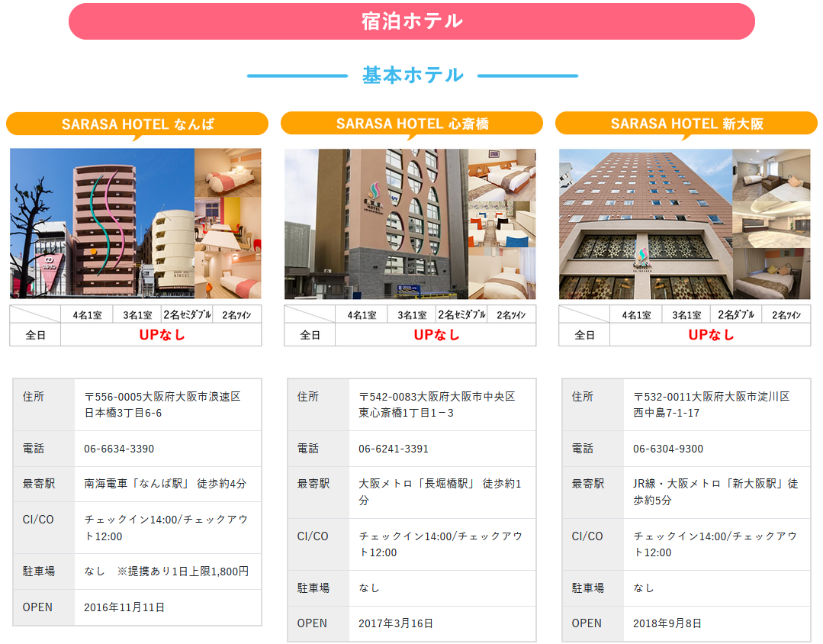Click the 〒532-0011 新大阪 hotel address
This screenshot has width=823, height=644.
click(712, 404)
